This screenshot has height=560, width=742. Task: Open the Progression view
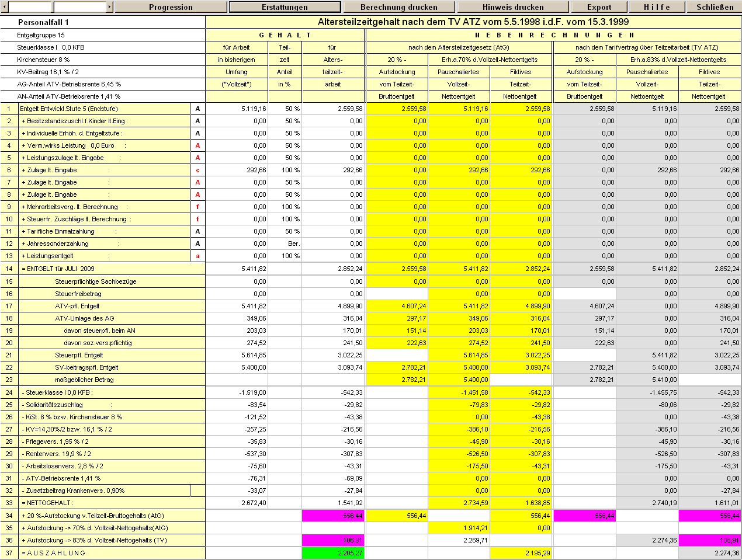pos(171,7)
